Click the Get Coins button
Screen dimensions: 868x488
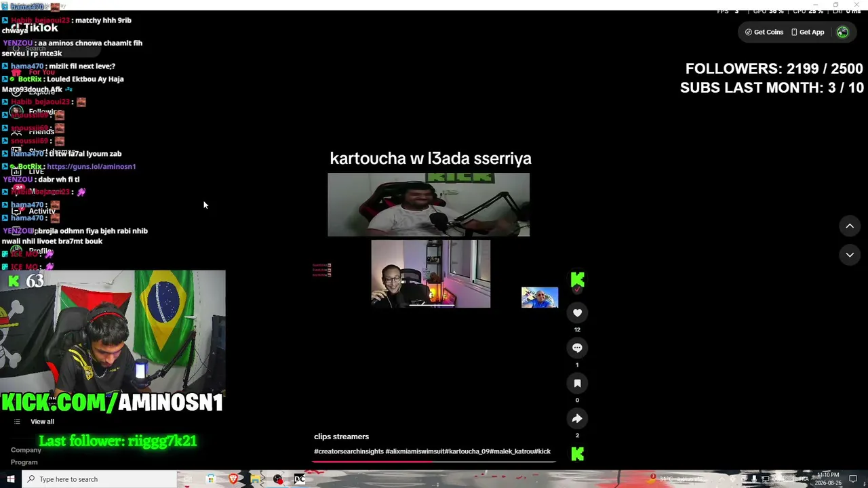764,32
